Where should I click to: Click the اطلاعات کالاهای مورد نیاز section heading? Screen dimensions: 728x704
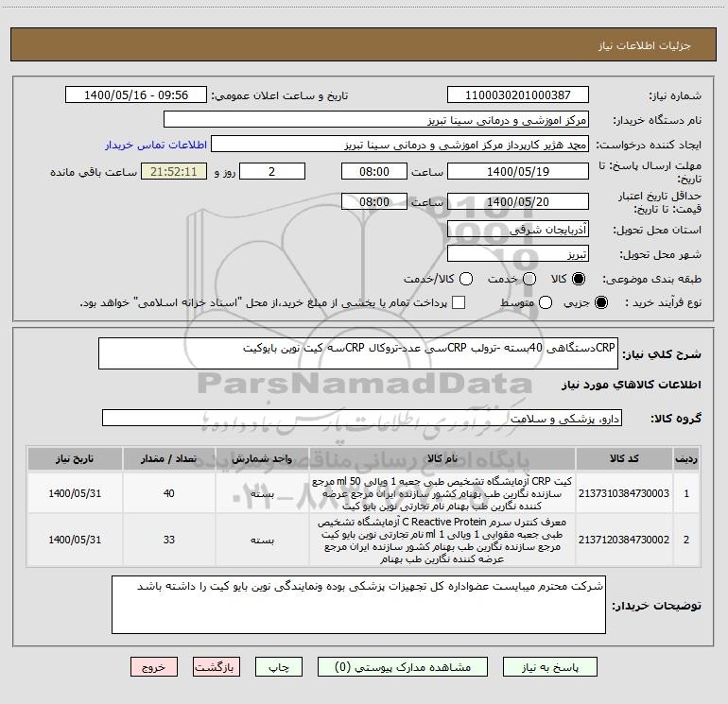632,385
